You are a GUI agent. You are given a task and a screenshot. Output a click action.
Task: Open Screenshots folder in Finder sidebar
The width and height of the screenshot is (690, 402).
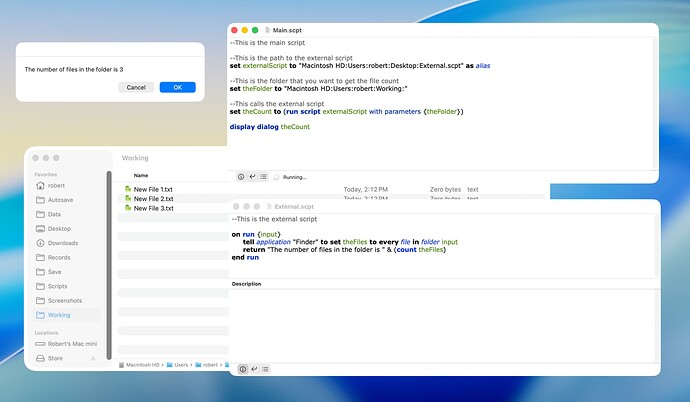pyautogui.click(x=66, y=300)
